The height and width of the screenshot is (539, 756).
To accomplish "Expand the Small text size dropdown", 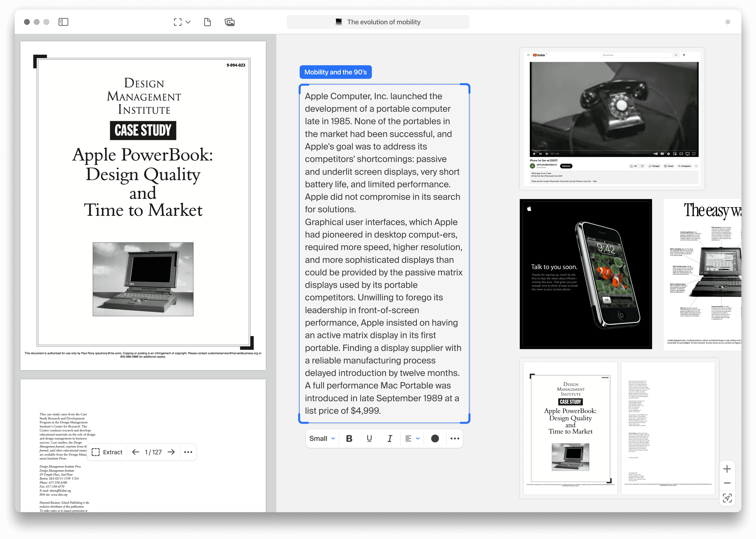I will [322, 438].
